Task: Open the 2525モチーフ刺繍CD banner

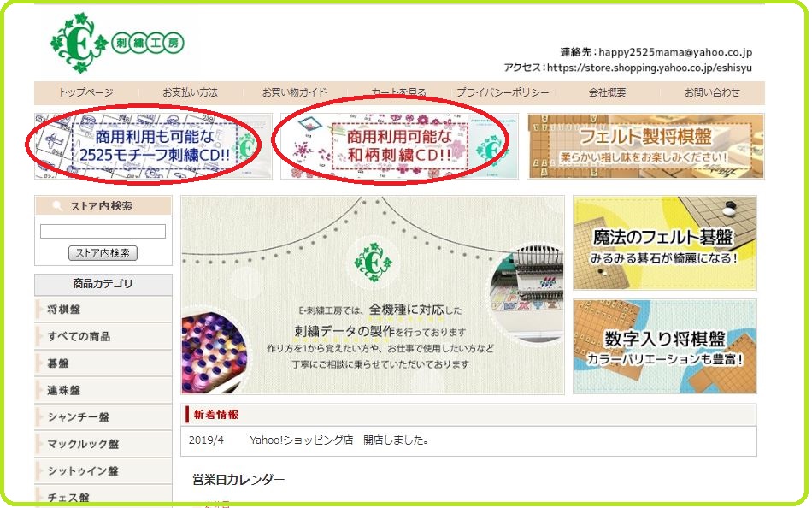Action: 153,146
